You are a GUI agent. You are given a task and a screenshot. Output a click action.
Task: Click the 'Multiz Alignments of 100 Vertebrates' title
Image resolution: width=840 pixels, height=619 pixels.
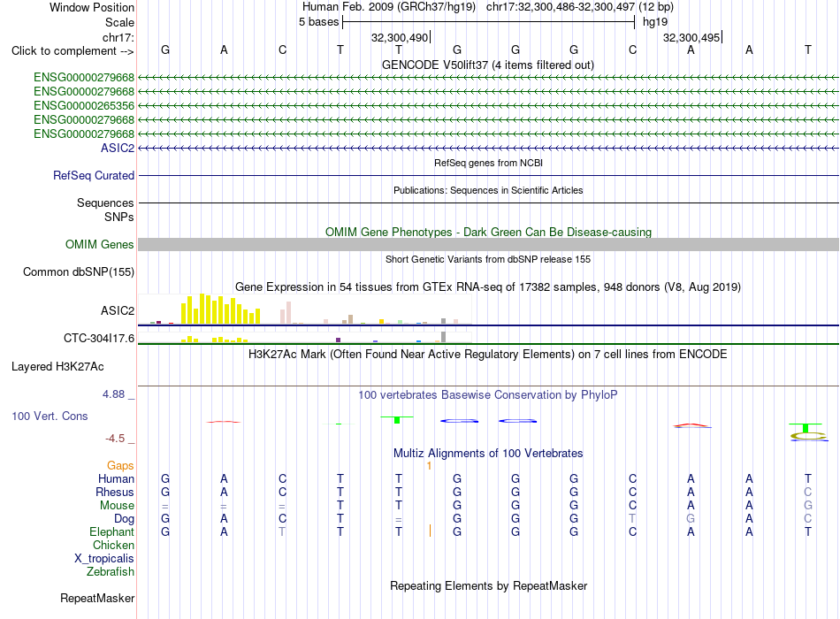click(x=488, y=454)
